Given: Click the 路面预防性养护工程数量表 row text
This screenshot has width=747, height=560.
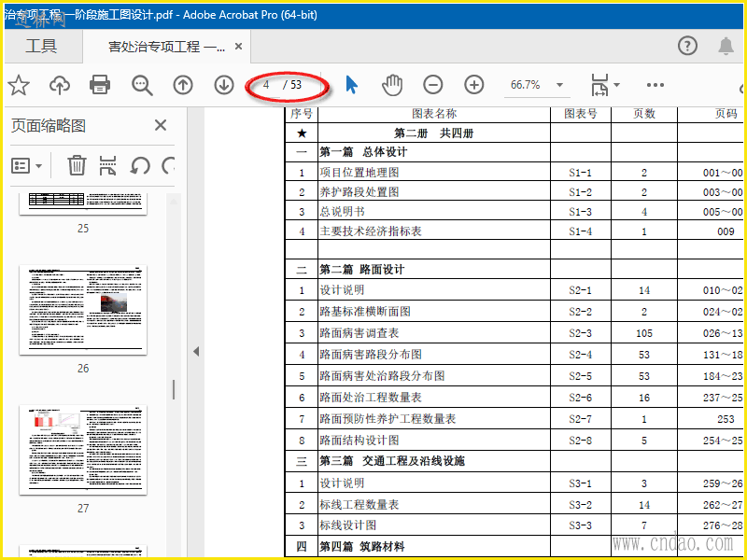Looking at the screenshot, I should [x=388, y=418].
